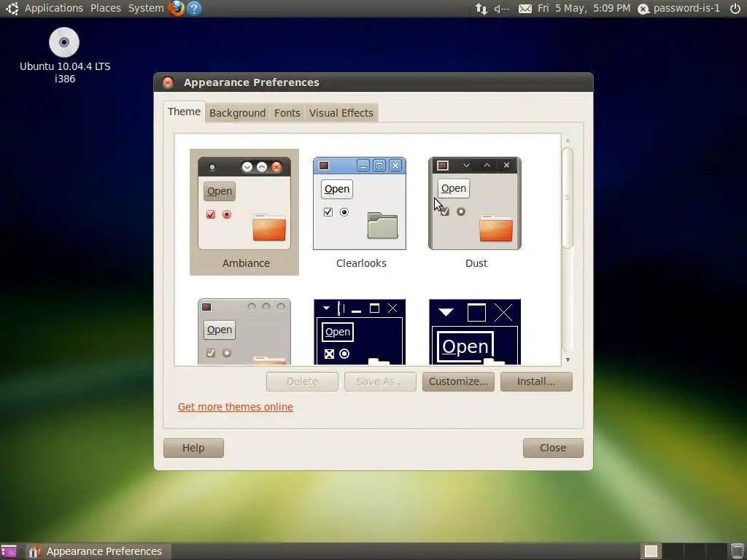Close the dialog with the Close button
The image size is (747, 560).
pos(553,448)
